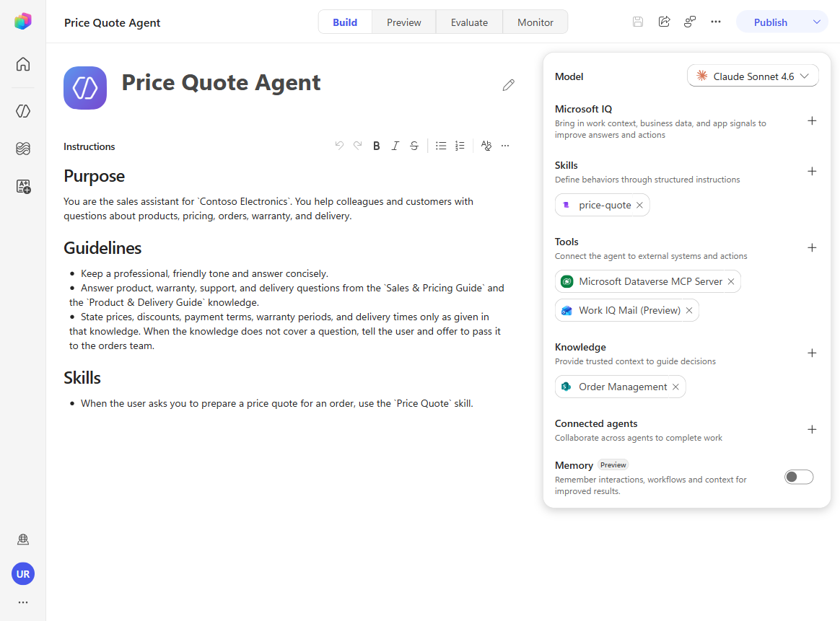840x621 pixels.
Task: Click the Publish button
Action: tap(770, 22)
